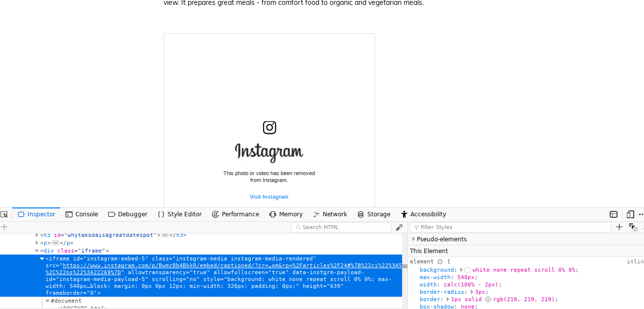
Task: Collapse the #document node
Action: [48, 301]
